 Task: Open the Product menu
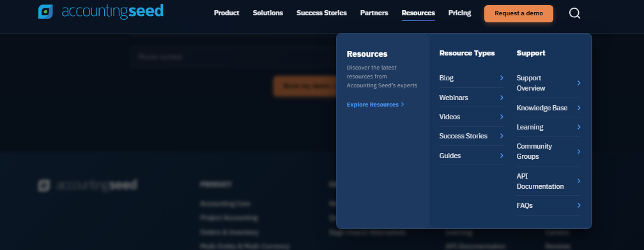pos(226,13)
